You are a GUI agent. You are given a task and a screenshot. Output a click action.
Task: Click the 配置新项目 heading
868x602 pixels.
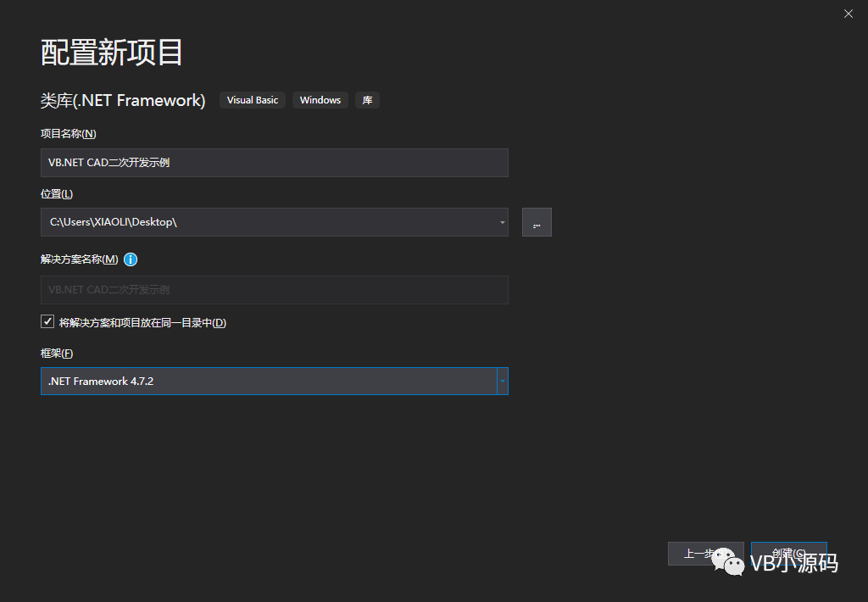(x=111, y=53)
